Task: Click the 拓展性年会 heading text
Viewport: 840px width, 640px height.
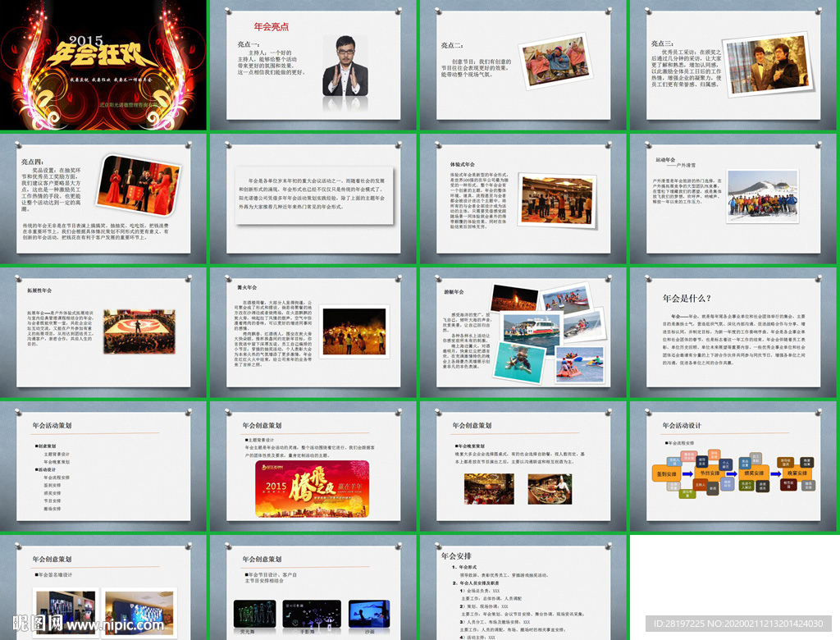Action: (x=39, y=290)
